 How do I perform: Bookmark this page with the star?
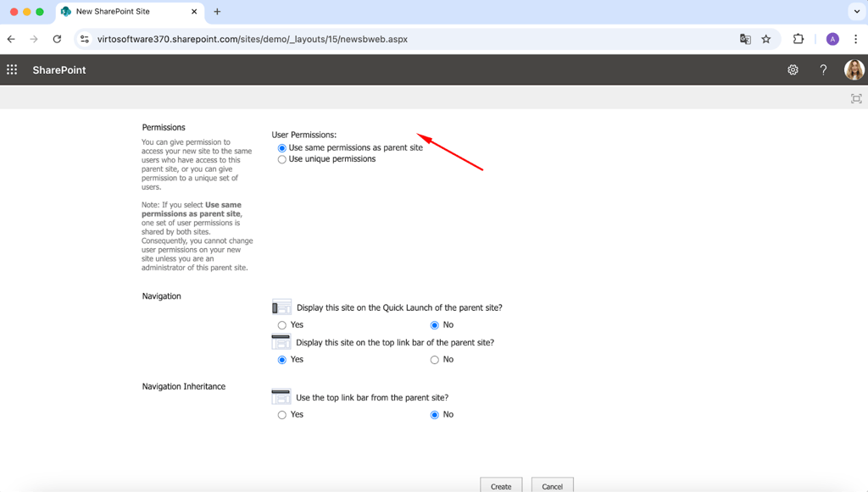(x=766, y=39)
